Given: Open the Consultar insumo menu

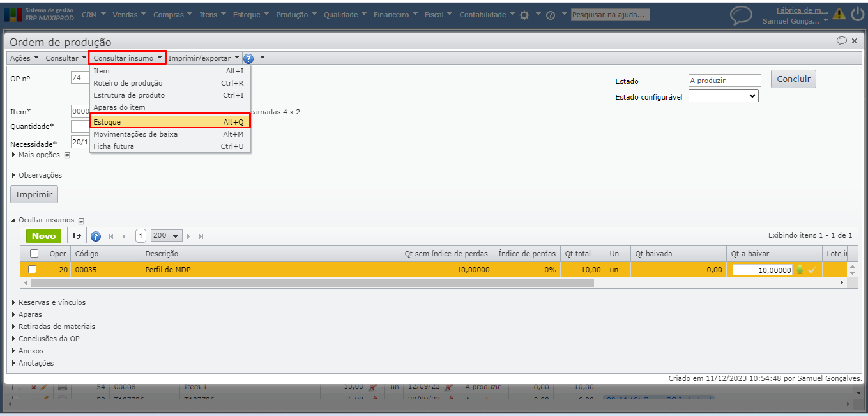Looking at the screenshot, I should click(x=128, y=58).
